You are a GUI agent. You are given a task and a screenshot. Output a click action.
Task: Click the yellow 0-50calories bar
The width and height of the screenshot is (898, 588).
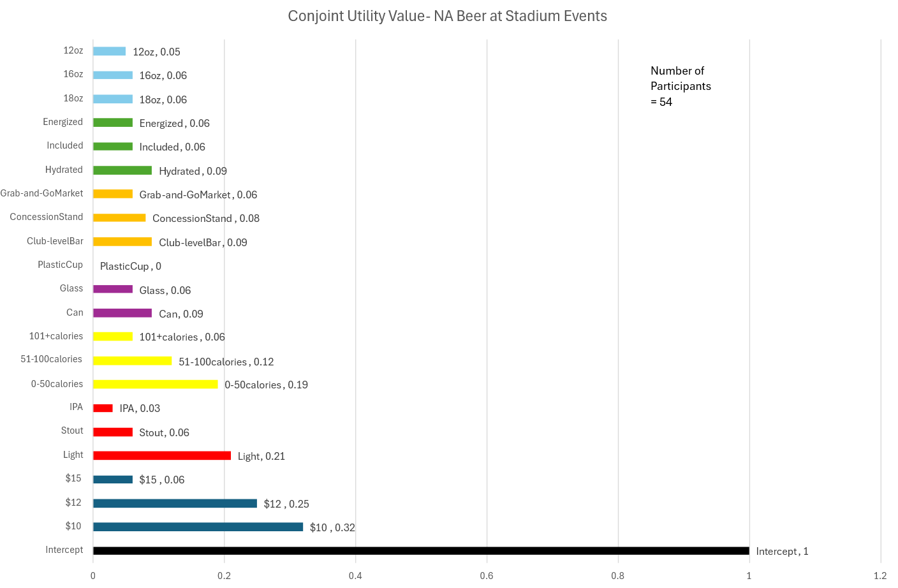[155, 384]
